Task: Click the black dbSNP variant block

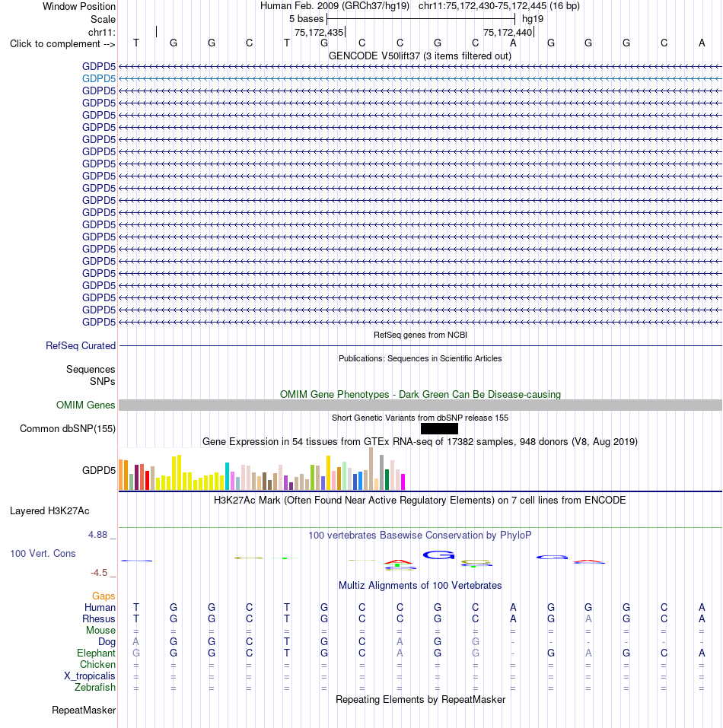Action: point(439,428)
